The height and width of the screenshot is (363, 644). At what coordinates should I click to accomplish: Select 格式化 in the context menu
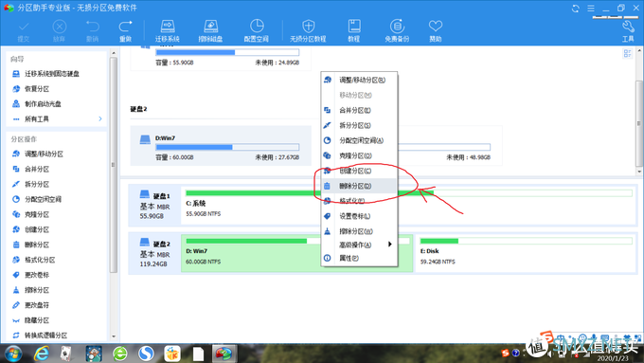[x=359, y=201]
